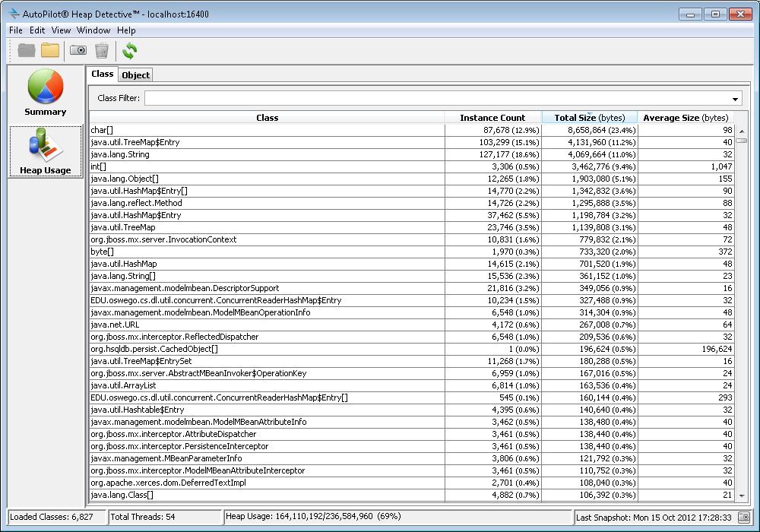760x532 pixels.
Task: Expand the Class Filter dropdown arrow
Action: 735,98
